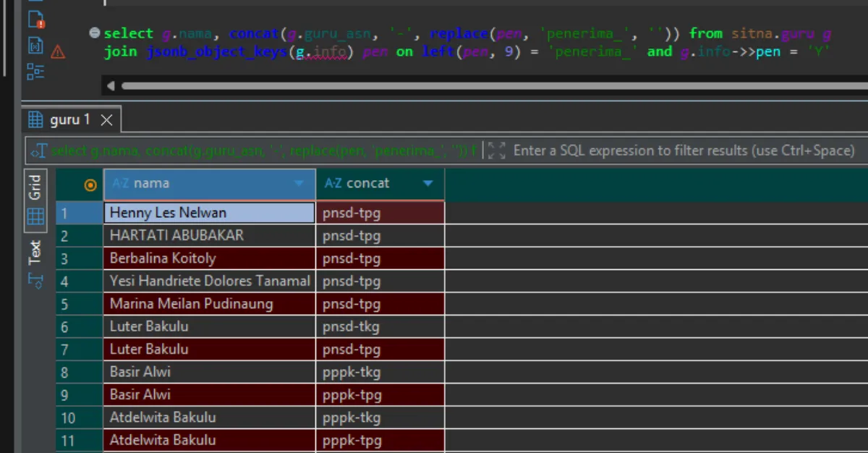Viewport: 868px width, 453px height.
Task: Click the expand filter panel icon
Action: click(496, 151)
